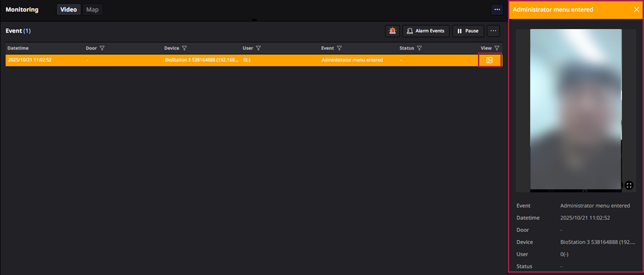
Task: Open Alarm Events
Action: (x=425, y=31)
